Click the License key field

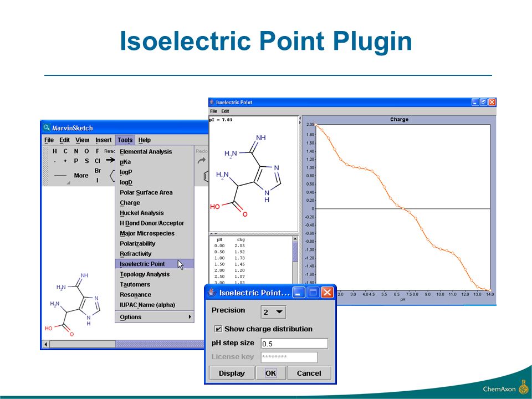(289, 357)
